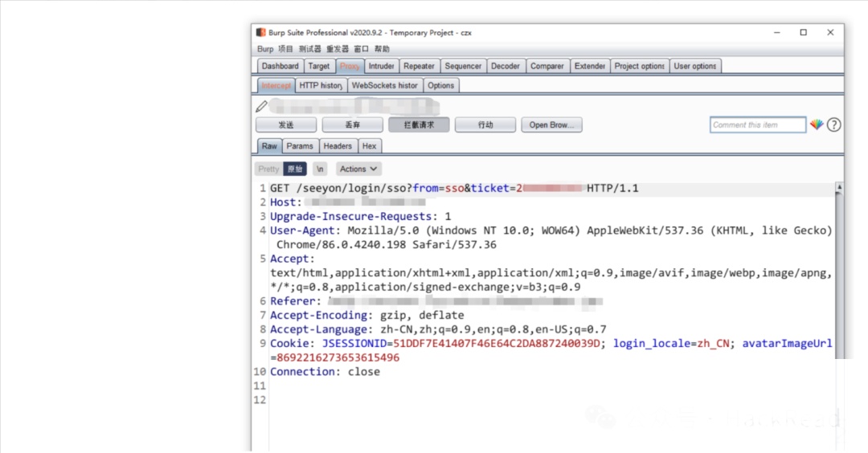Image resolution: width=868 pixels, height=453 pixels.
Task: Open the proxy Options sub-tab
Action: click(x=440, y=85)
